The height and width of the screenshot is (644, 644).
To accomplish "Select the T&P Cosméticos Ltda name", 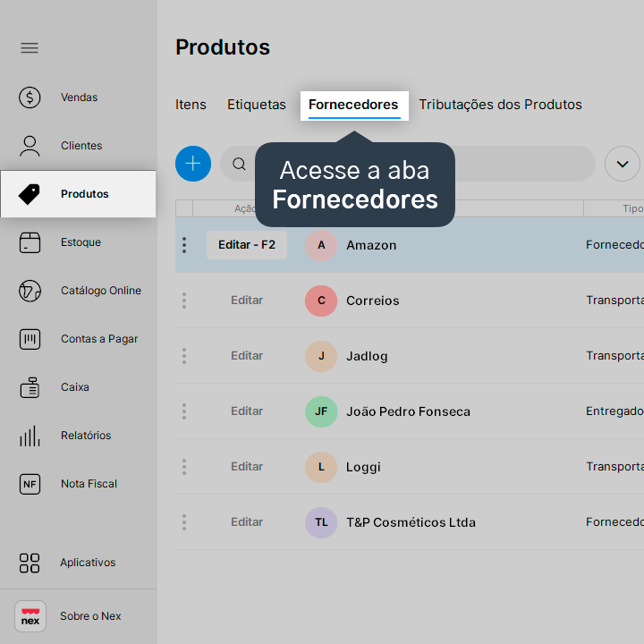I will click(x=411, y=522).
